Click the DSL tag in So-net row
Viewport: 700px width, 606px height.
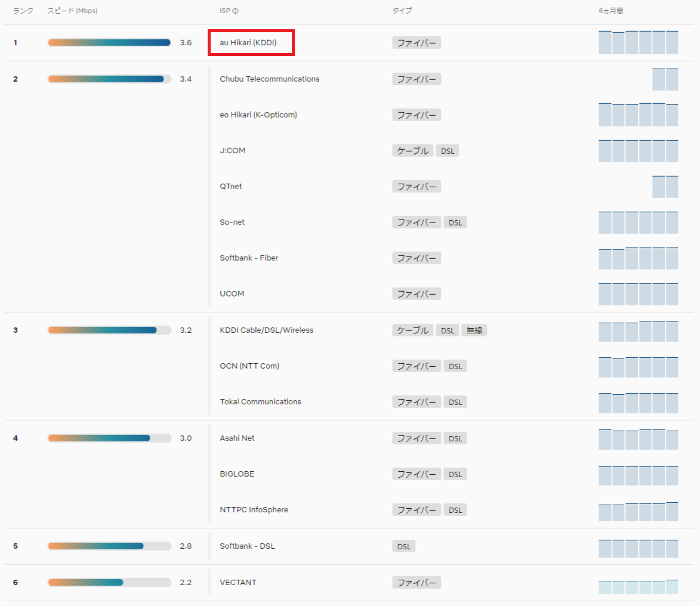point(455,222)
